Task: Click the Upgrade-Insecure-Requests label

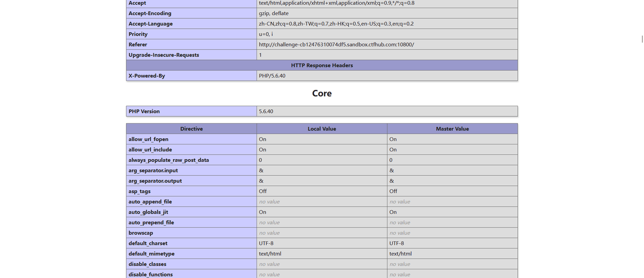Action: (164, 55)
